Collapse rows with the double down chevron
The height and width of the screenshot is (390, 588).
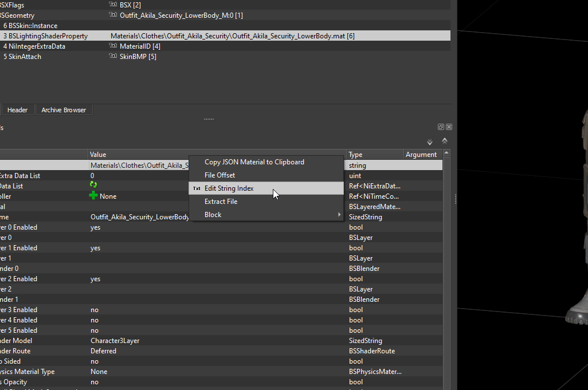click(x=430, y=142)
